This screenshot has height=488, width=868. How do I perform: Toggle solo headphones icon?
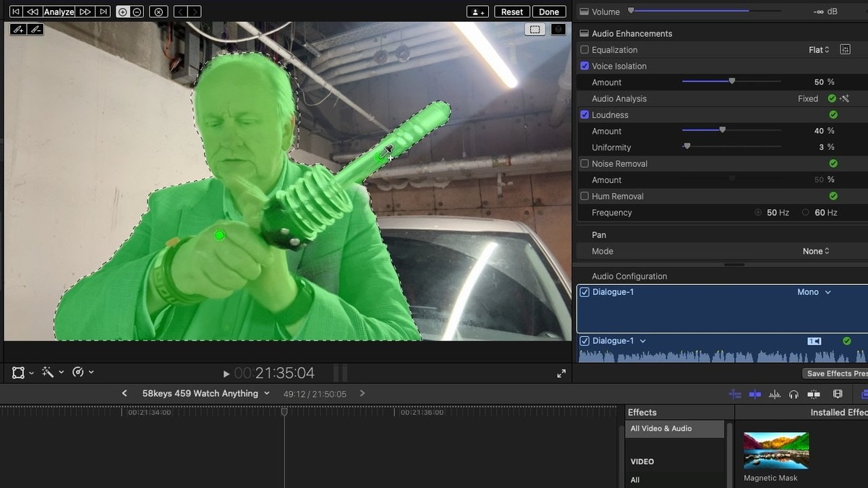pyautogui.click(x=793, y=394)
